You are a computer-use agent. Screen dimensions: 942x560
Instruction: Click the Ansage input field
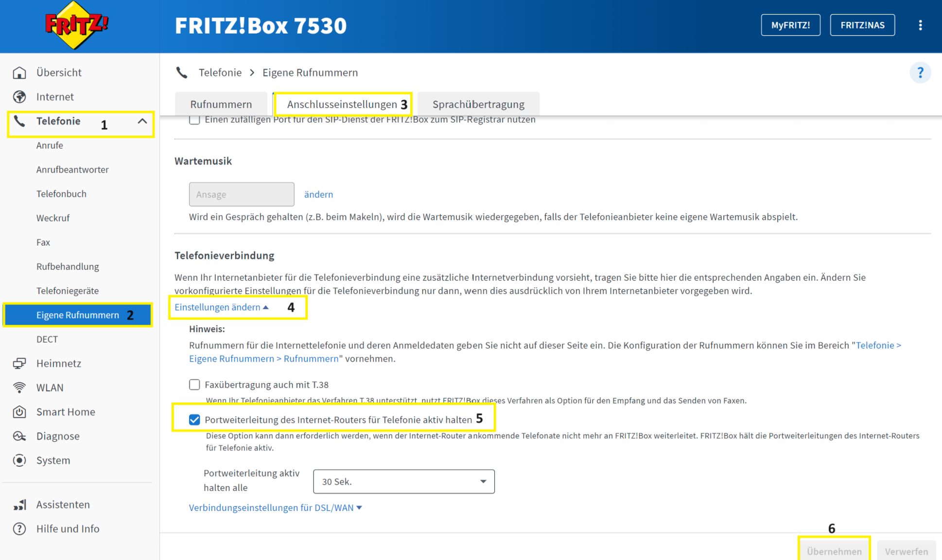pos(242,194)
